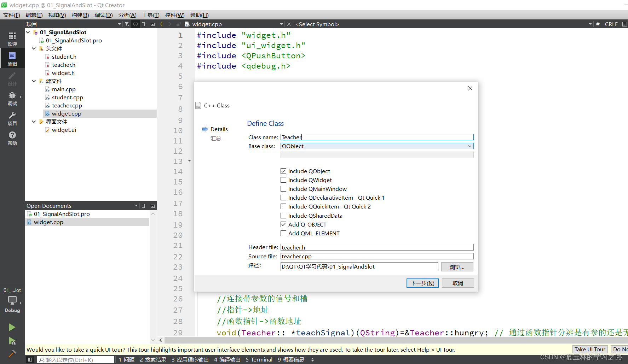
Task: Open the Base class dropdown
Action: (x=377, y=146)
